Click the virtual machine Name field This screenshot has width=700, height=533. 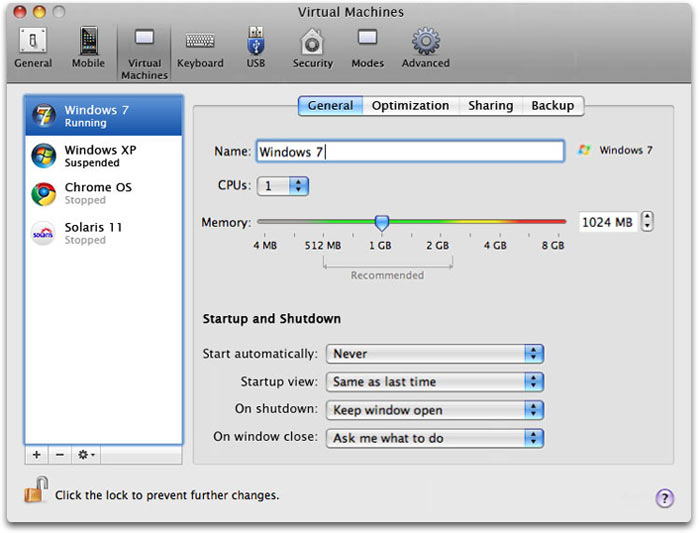[410, 152]
